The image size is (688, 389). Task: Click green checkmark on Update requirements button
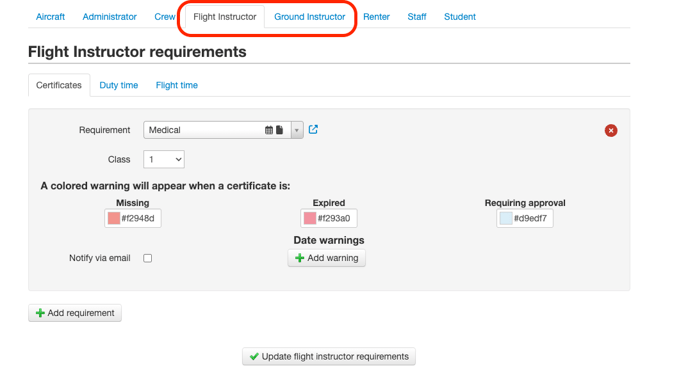(254, 357)
